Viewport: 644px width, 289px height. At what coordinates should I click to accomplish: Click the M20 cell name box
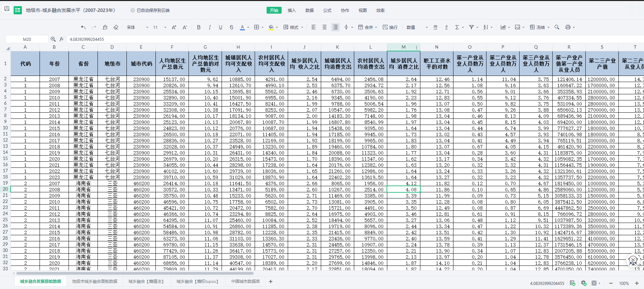tap(27, 39)
